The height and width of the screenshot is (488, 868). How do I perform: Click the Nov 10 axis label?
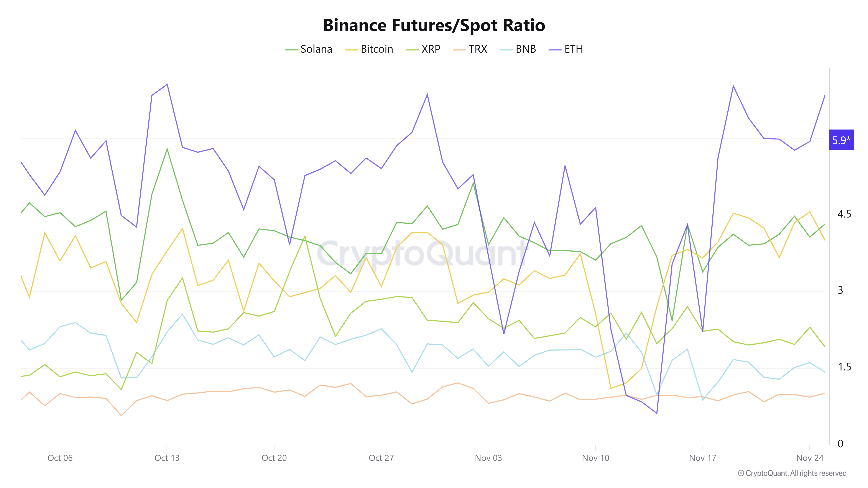(x=595, y=458)
